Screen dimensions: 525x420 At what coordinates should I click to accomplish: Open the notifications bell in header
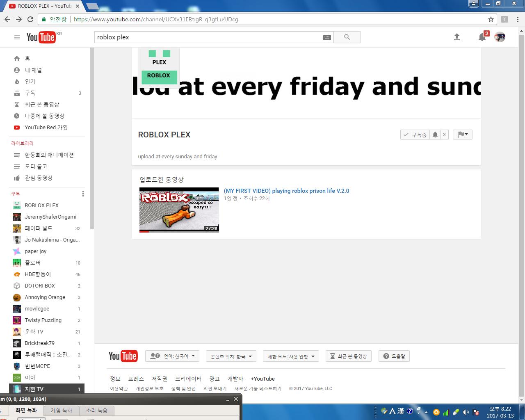(x=482, y=37)
